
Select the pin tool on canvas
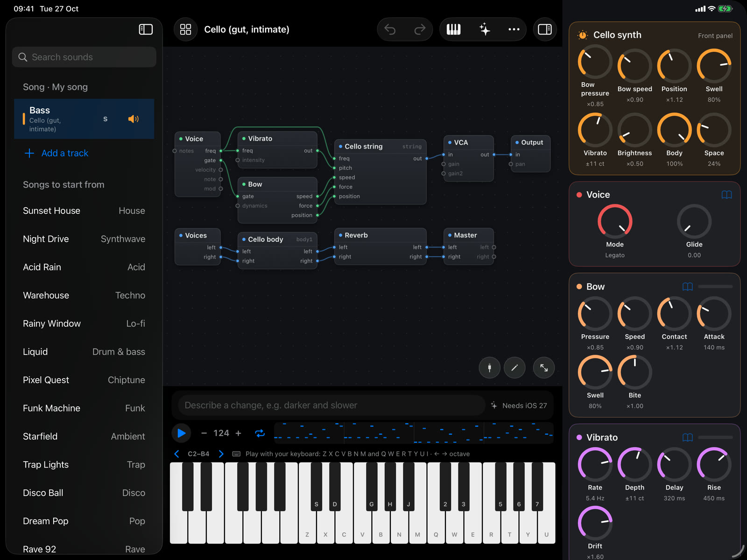tap(489, 368)
